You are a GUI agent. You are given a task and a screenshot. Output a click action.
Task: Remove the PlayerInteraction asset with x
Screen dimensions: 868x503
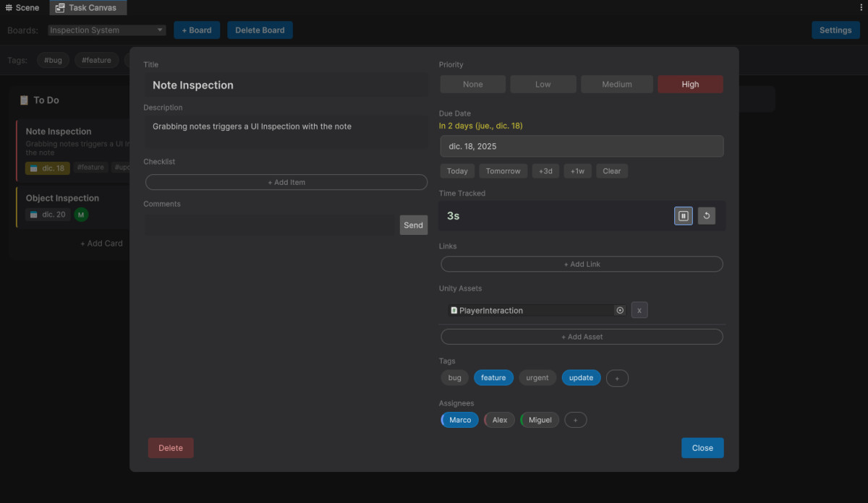[639, 311]
